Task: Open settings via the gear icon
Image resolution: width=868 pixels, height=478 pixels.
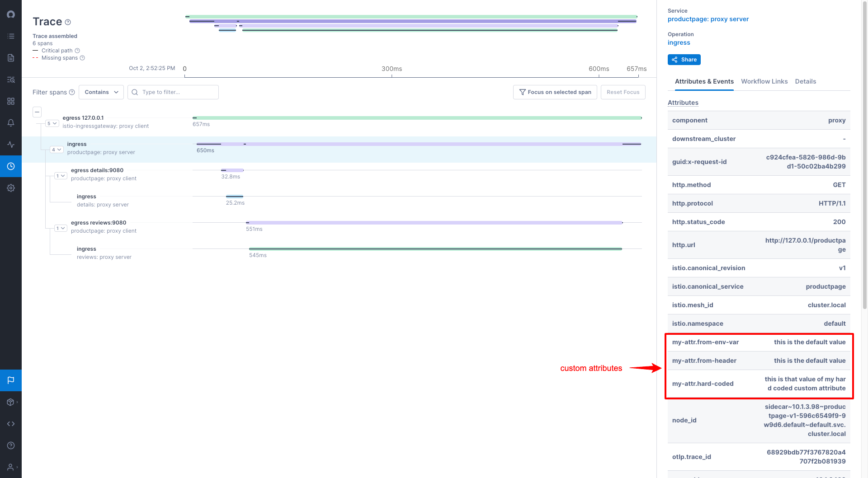Action: click(x=11, y=188)
